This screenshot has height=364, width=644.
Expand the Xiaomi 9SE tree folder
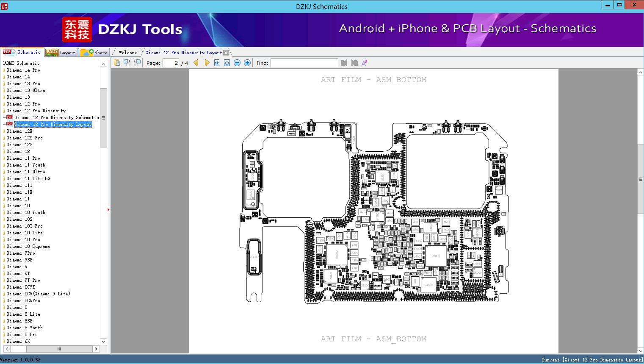point(19,260)
